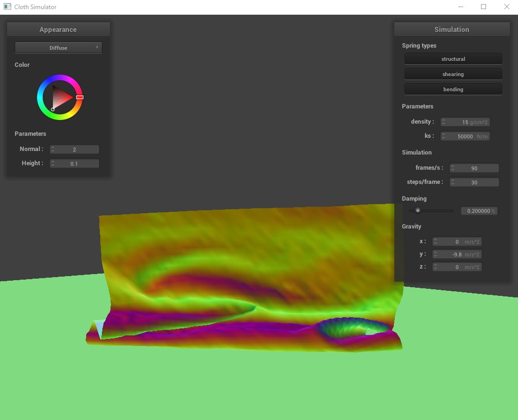This screenshot has height=420, width=518.
Task: Click the Damping percentage field
Action: 479,211
